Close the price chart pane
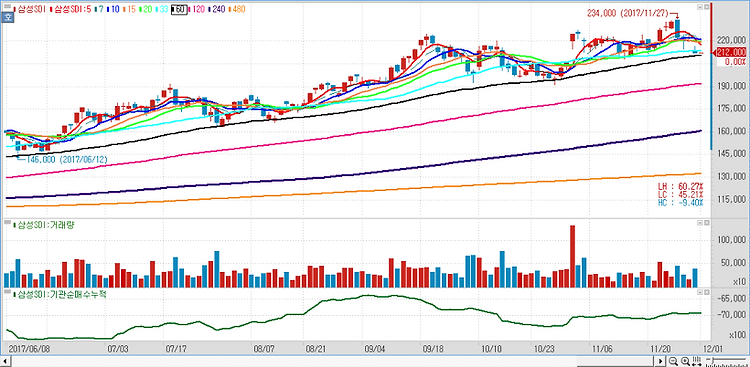 [706, 7]
